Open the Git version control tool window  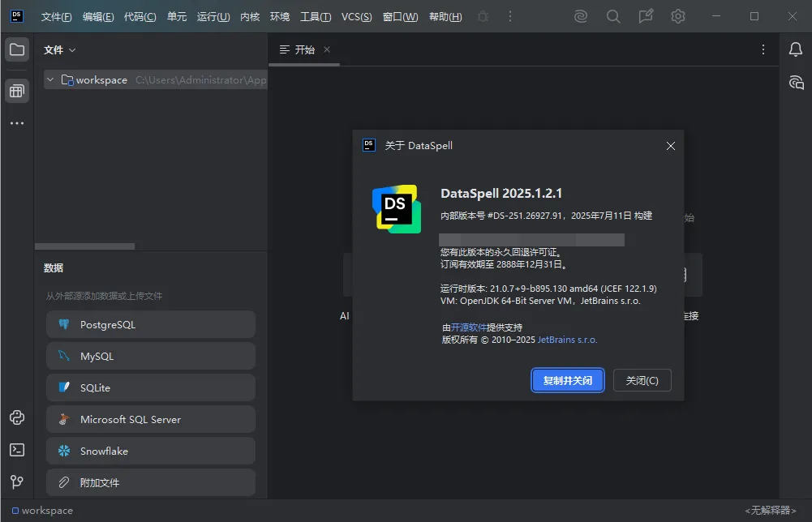[16, 481]
